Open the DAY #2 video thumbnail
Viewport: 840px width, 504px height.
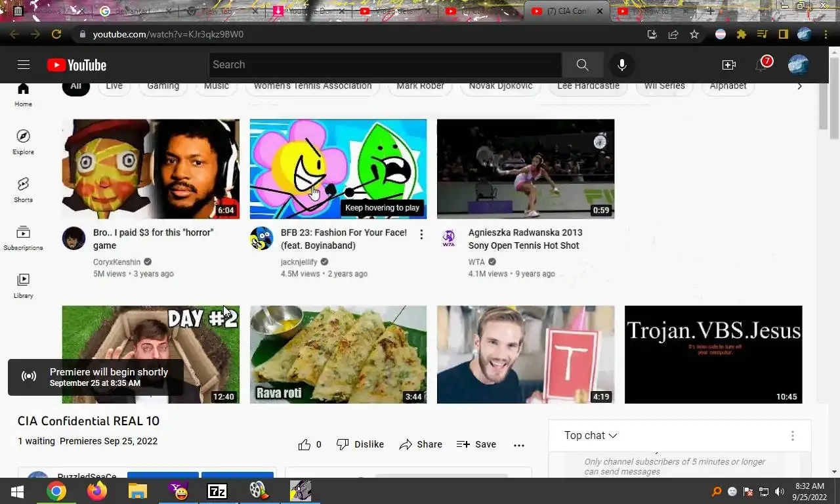point(151,354)
